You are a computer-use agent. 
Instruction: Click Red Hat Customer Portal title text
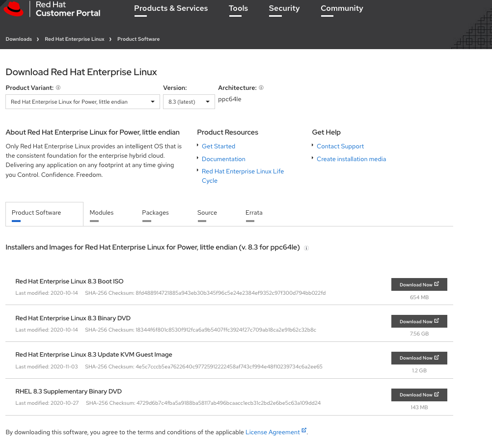[x=68, y=9]
